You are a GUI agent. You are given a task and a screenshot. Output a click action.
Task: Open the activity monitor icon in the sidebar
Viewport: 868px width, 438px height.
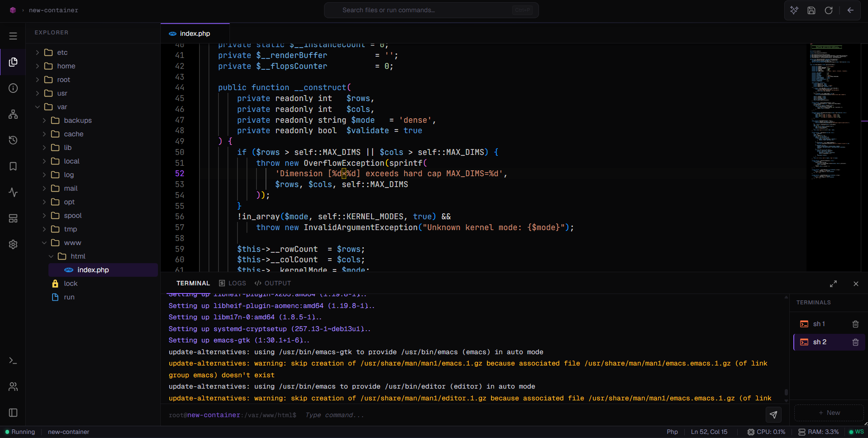[13, 193]
